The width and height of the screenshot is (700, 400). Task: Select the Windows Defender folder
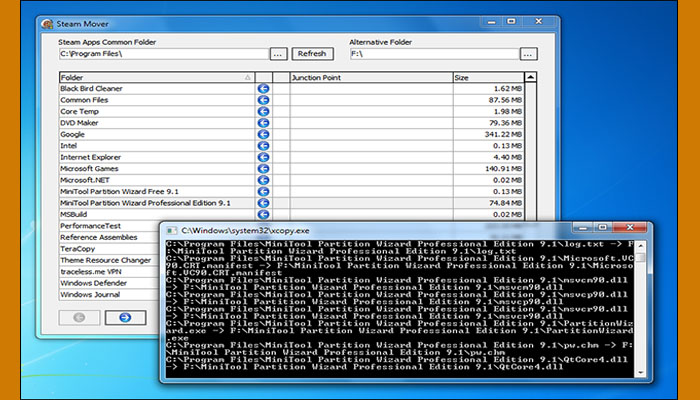pyautogui.click(x=94, y=283)
